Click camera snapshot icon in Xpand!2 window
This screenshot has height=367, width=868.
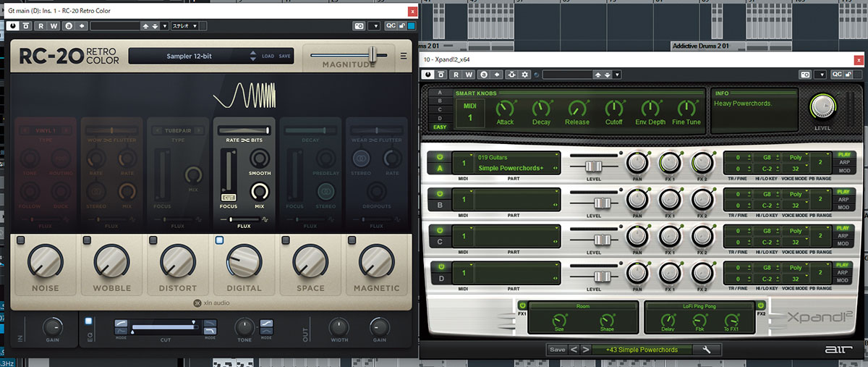804,74
